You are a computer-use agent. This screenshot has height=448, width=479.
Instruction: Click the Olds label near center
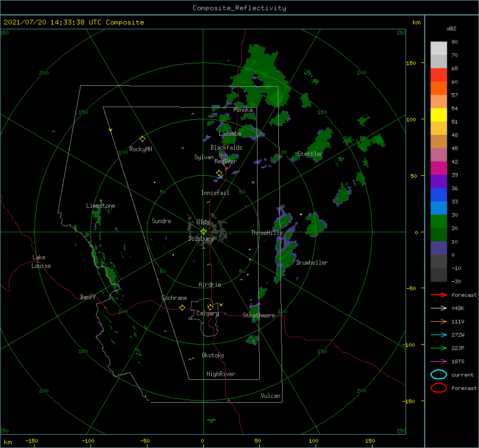click(203, 222)
